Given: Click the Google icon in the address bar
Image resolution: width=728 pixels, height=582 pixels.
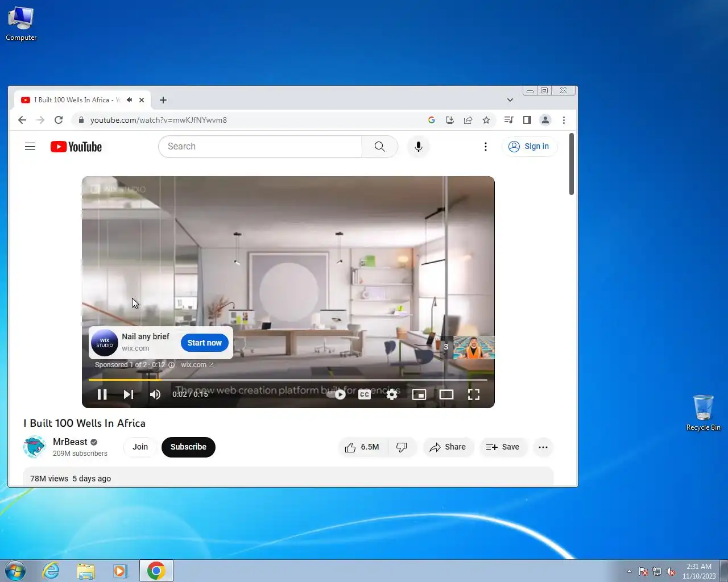Looking at the screenshot, I should pyautogui.click(x=432, y=120).
